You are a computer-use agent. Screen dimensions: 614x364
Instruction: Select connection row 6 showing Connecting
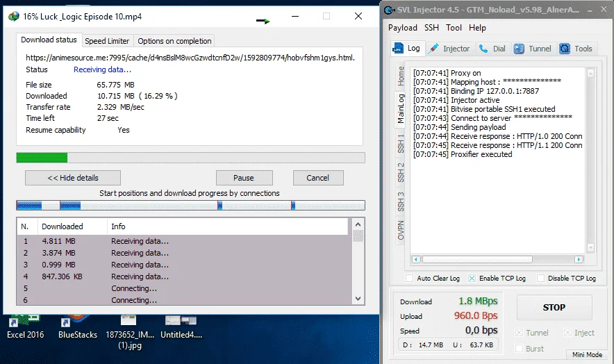point(184,299)
